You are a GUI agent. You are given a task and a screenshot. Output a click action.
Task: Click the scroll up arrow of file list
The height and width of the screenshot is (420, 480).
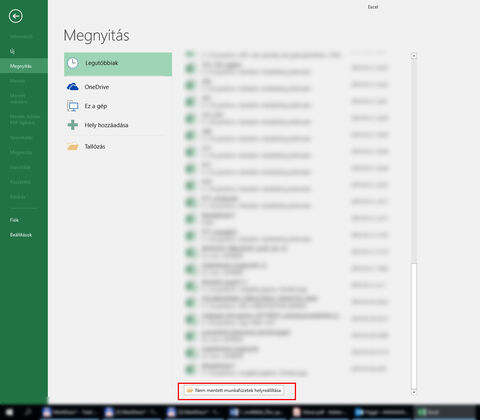[x=414, y=56]
